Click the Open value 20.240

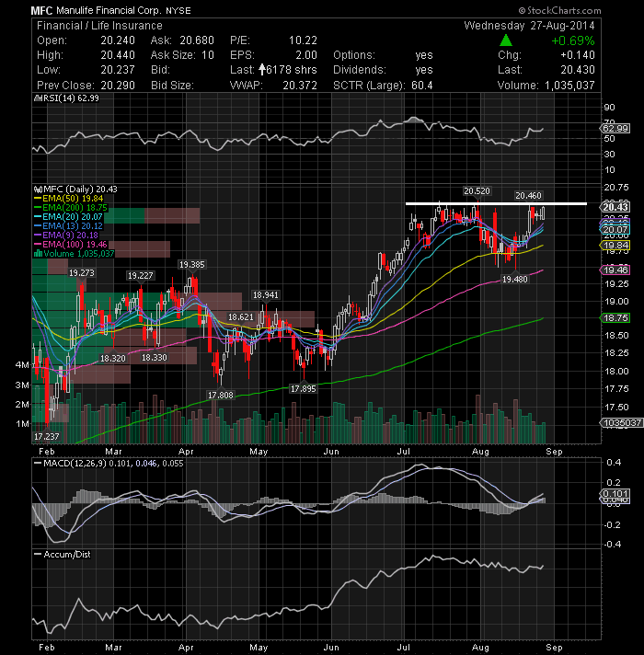[118, 40]
